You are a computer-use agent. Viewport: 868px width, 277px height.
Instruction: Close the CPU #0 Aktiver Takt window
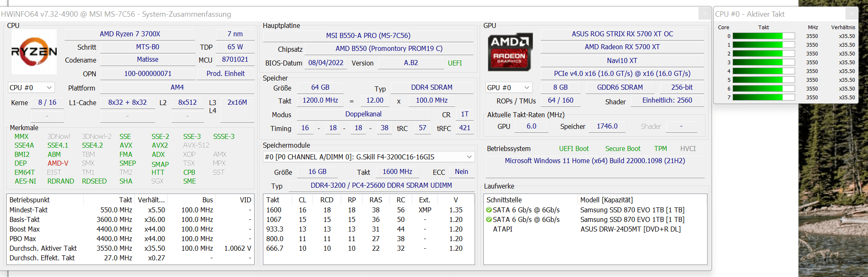pos(851,14)
